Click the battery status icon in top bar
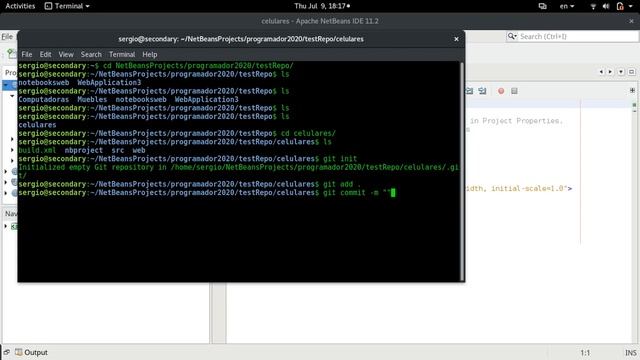 (620, 6)
